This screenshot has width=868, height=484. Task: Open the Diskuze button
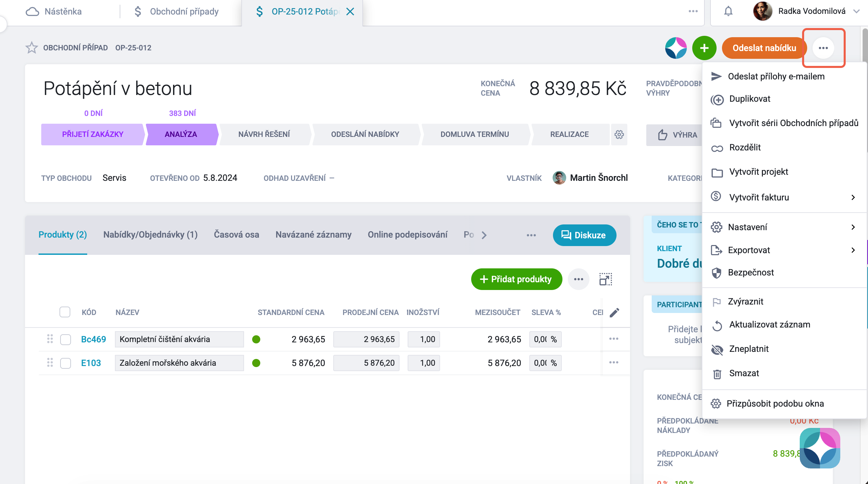584,235
